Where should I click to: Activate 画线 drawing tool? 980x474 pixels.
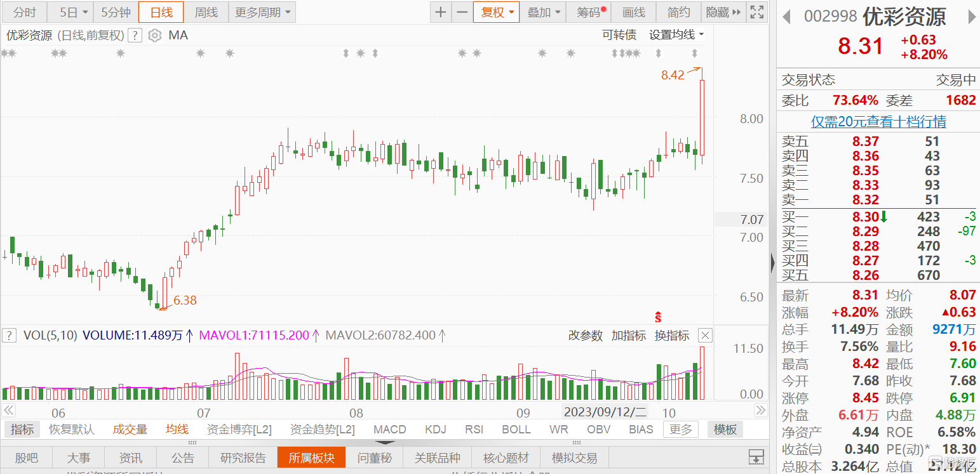click(633, 12)
